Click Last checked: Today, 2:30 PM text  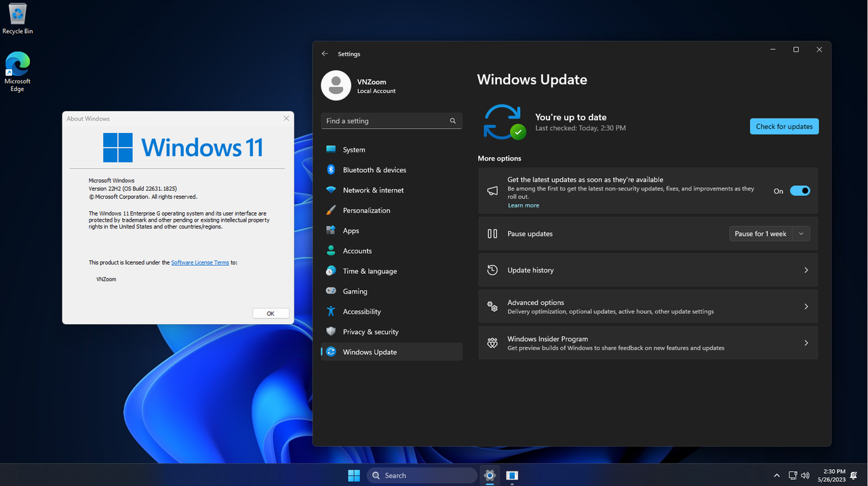580,128
